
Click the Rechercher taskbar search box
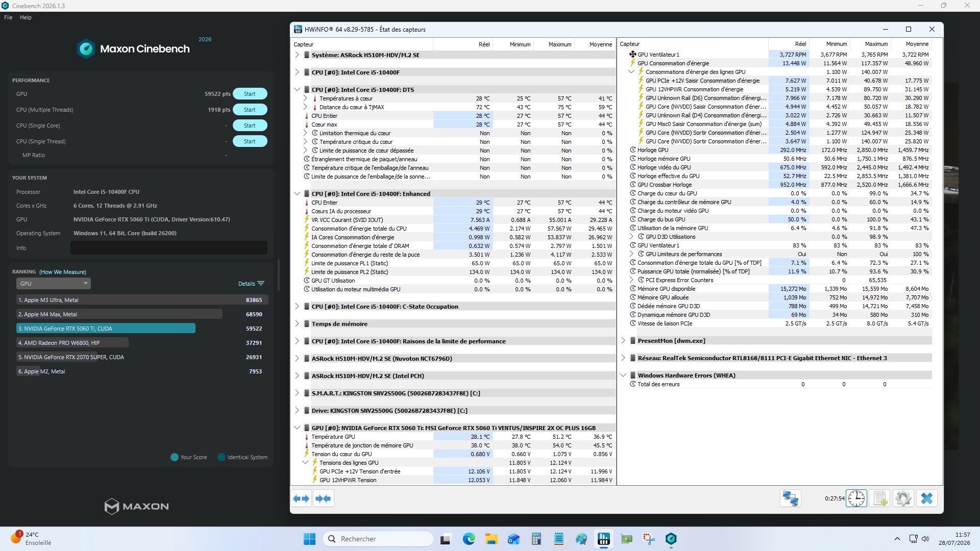coord(378,539)
